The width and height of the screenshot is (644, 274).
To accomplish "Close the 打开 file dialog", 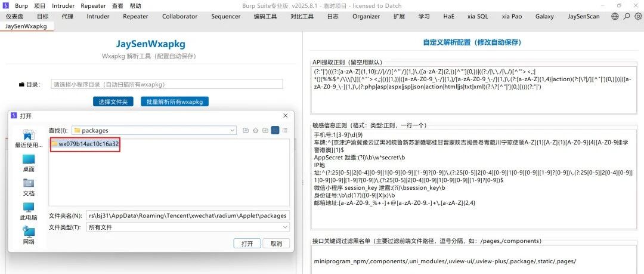I will point(286,116).
